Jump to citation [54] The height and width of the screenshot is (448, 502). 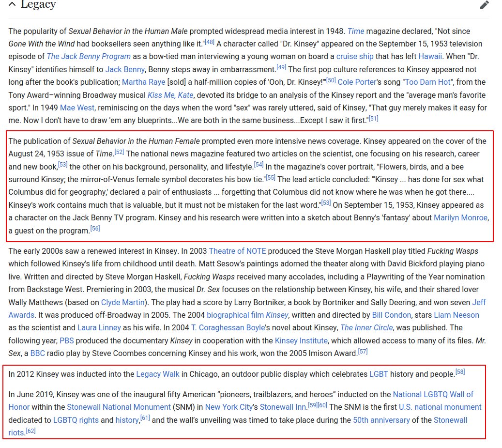click(259, 165)
